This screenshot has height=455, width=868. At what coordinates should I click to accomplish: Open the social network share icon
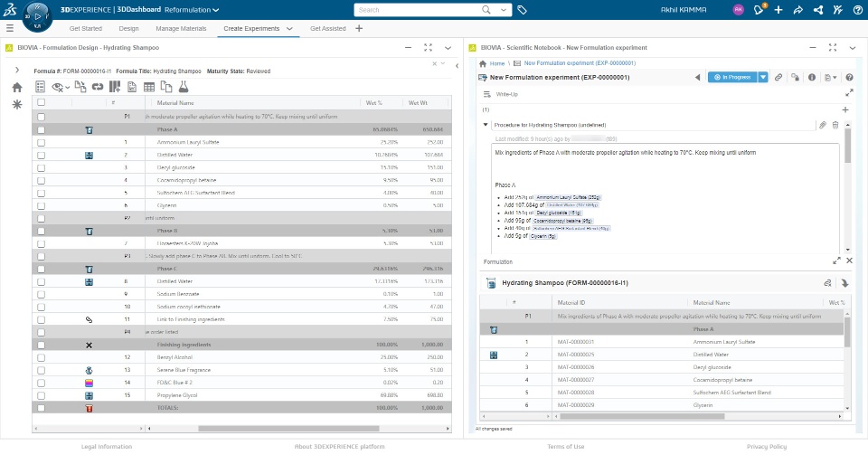tap(817, 9)
